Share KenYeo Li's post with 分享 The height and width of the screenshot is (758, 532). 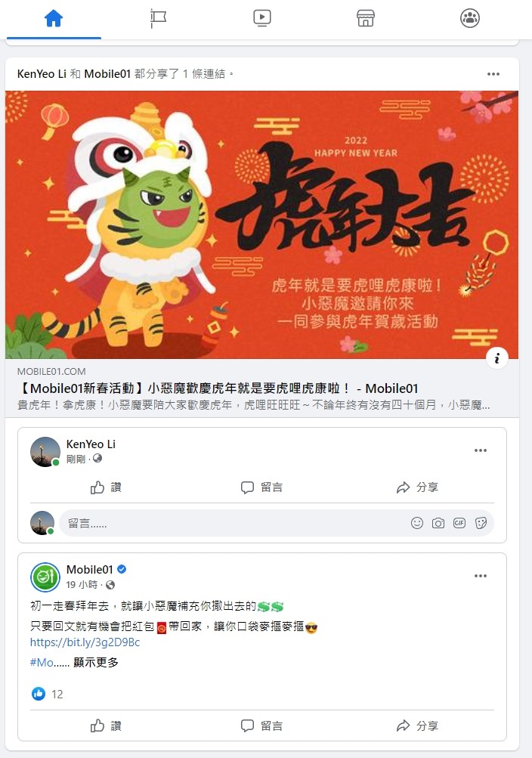pos(417,487)
